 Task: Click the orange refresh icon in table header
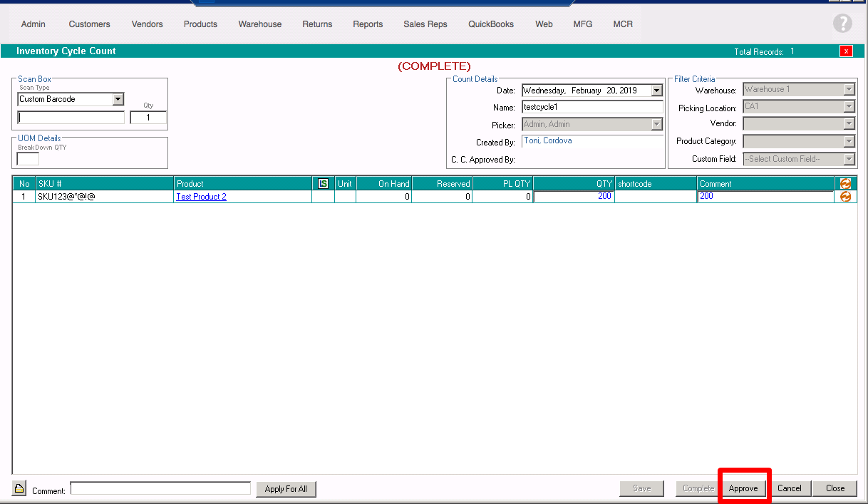(x=845, y=184)
